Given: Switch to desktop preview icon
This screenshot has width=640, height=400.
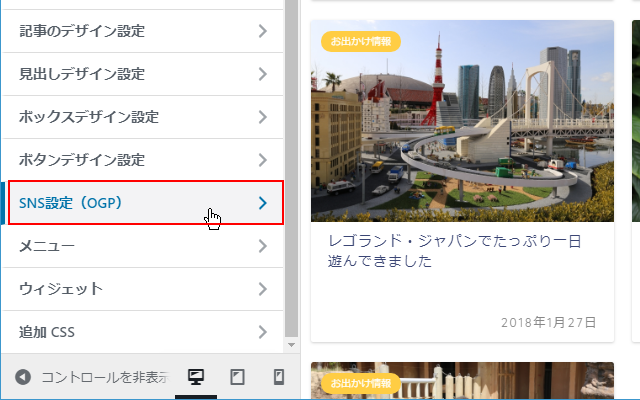Looking at the screenshot, I should [196, 377].
